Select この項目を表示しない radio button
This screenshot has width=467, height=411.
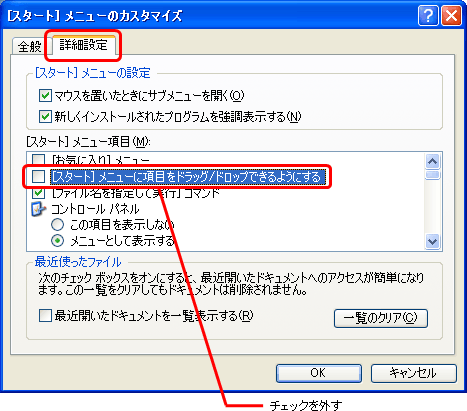[x=57, y=225]
